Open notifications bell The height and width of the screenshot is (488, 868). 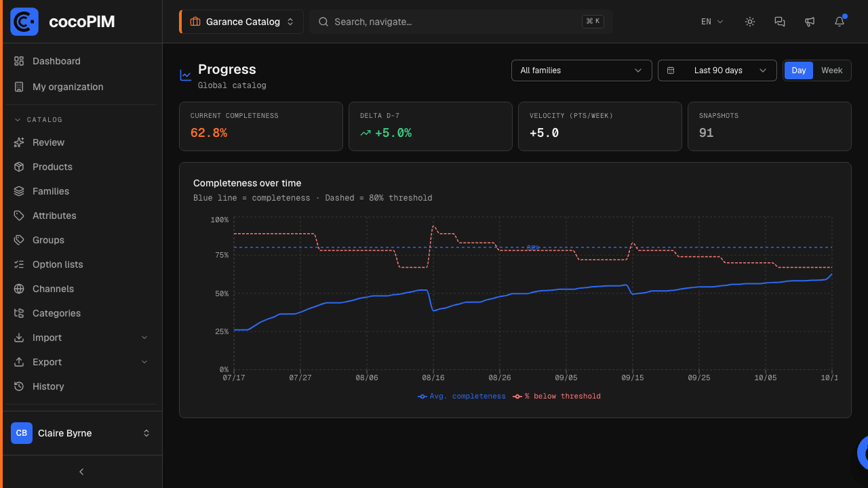[x=840, y=22]
